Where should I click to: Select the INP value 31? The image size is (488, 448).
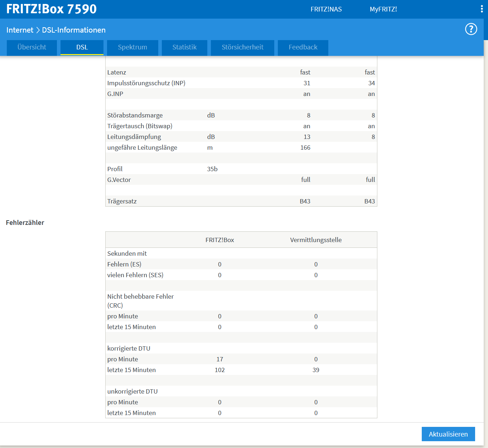click(x=307, y=83)
